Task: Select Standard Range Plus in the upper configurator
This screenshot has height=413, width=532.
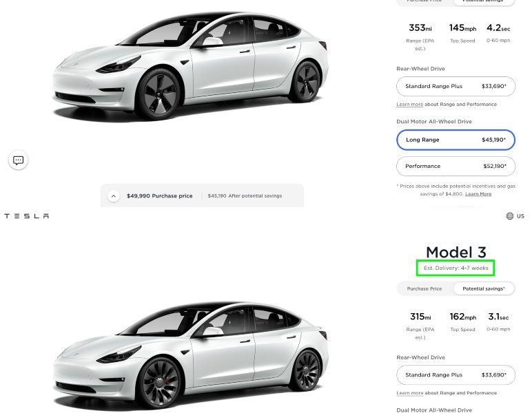Action: click(x=456, y=87)
